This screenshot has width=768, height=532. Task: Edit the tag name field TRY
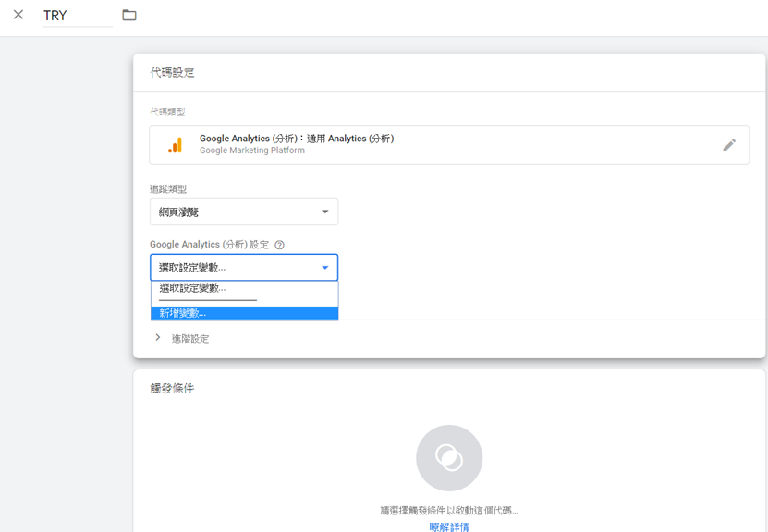pos(78,16)
